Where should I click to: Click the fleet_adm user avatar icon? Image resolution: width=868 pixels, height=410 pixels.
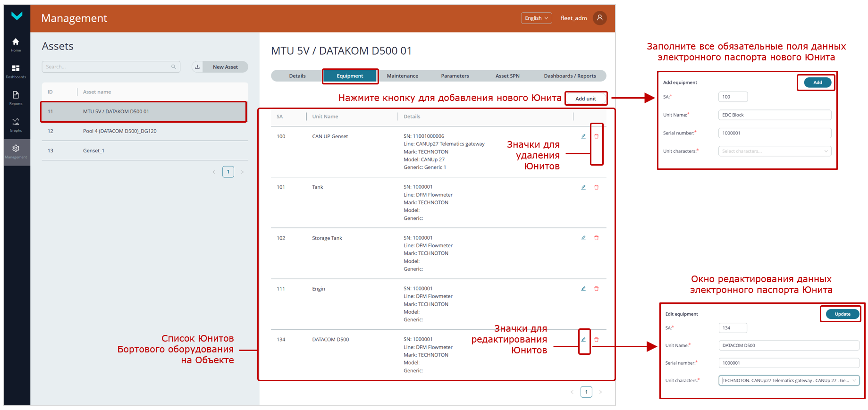(599, 18)
